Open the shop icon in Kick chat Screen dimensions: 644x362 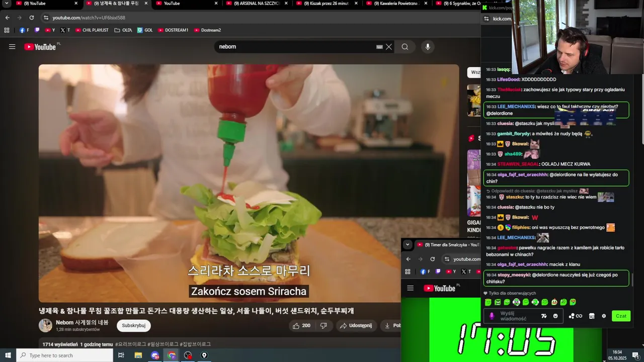(592, 316)
